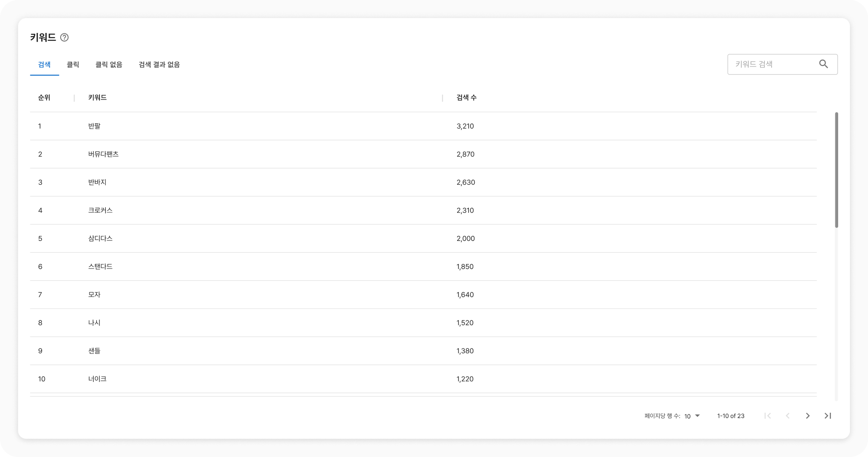Image resolution: width=868 pixels, height=457 pixels.
Task: Jump to the first page icon
Action: [x=767, y=416]
